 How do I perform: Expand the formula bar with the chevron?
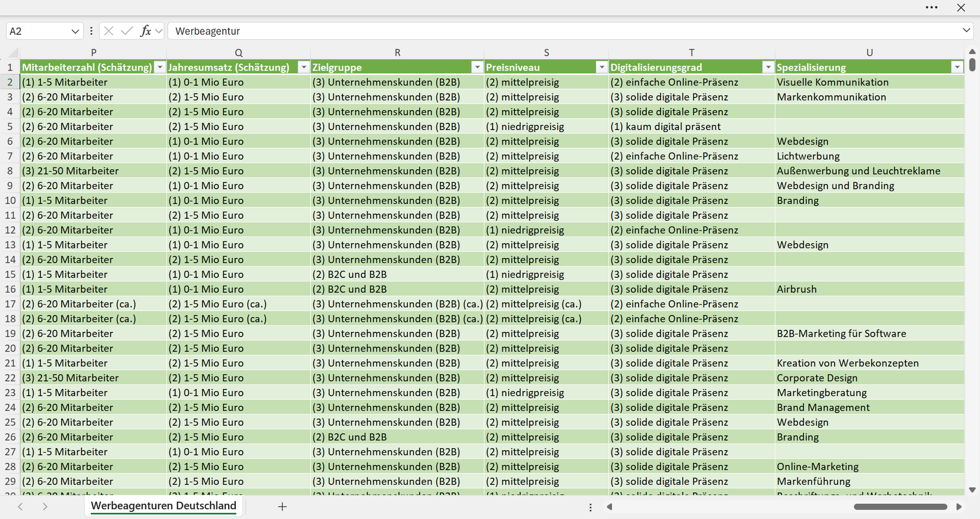point(966,30)
